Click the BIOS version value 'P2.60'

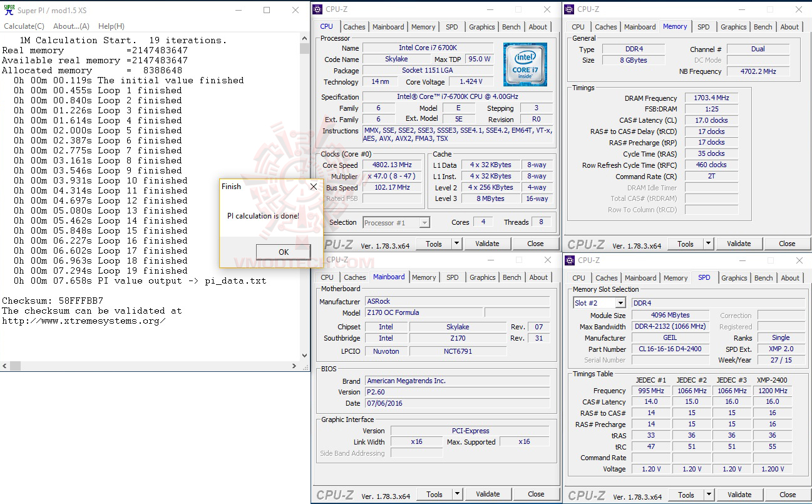457,392
